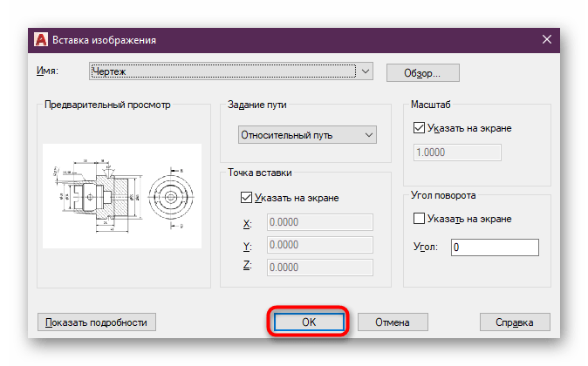This screenshot has width=588, height=366.
Task: Click the Вставка изображения title text
Action: coord(104,40)
